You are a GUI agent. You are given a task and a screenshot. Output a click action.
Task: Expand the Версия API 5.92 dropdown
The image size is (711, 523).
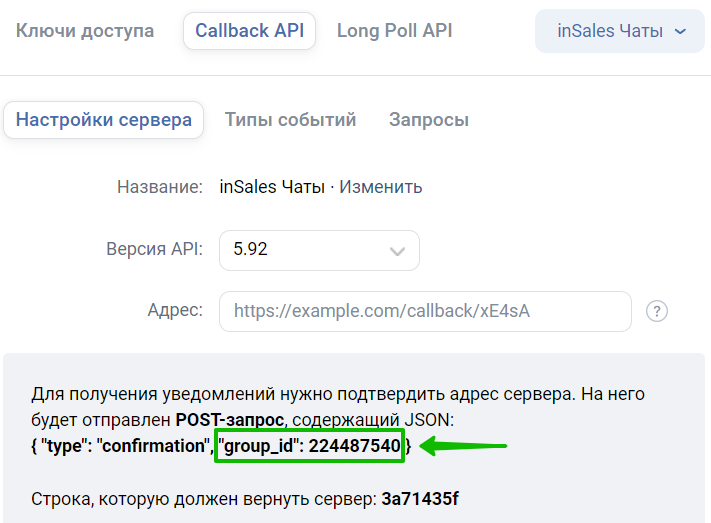319,250
